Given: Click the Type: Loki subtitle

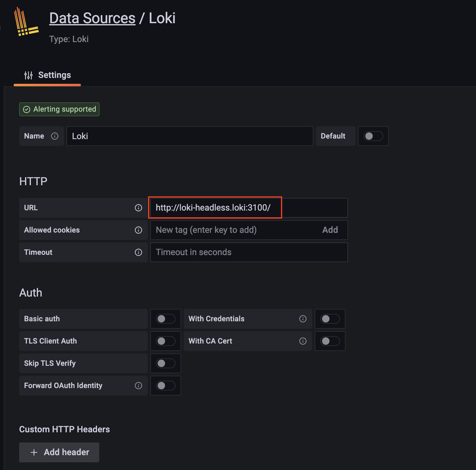Looking at the screenshot, I should point(69,39).
